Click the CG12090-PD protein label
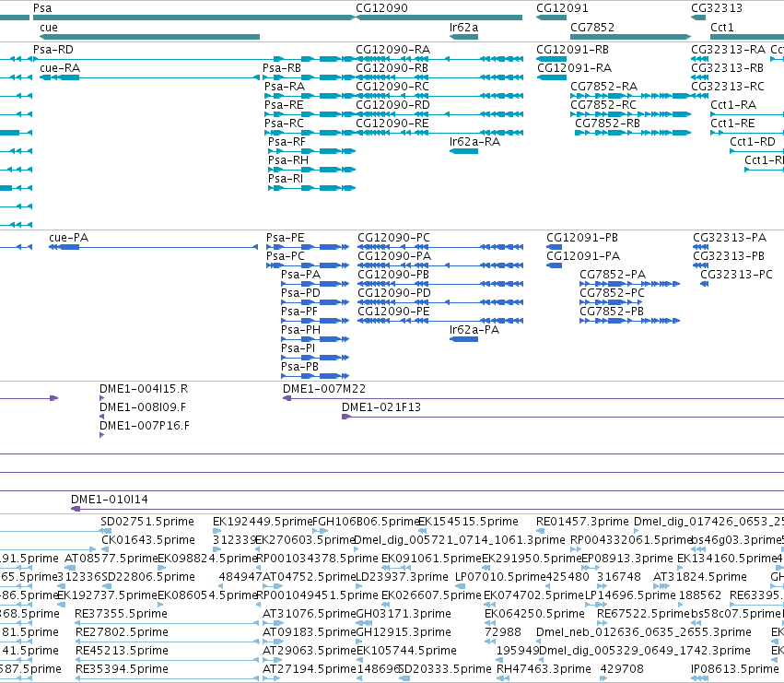This screenshot has width=784, height=683. [394, 293]
